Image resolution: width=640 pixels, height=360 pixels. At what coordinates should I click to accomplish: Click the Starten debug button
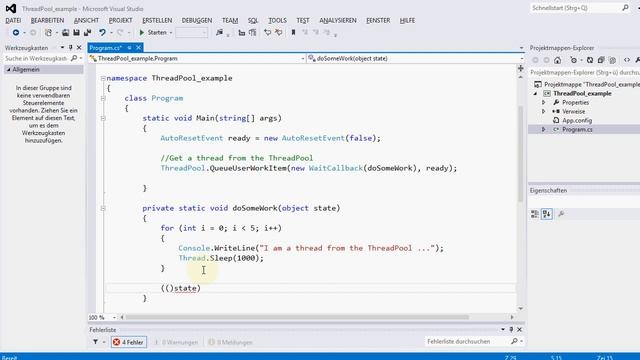click(x=153, y=33)
